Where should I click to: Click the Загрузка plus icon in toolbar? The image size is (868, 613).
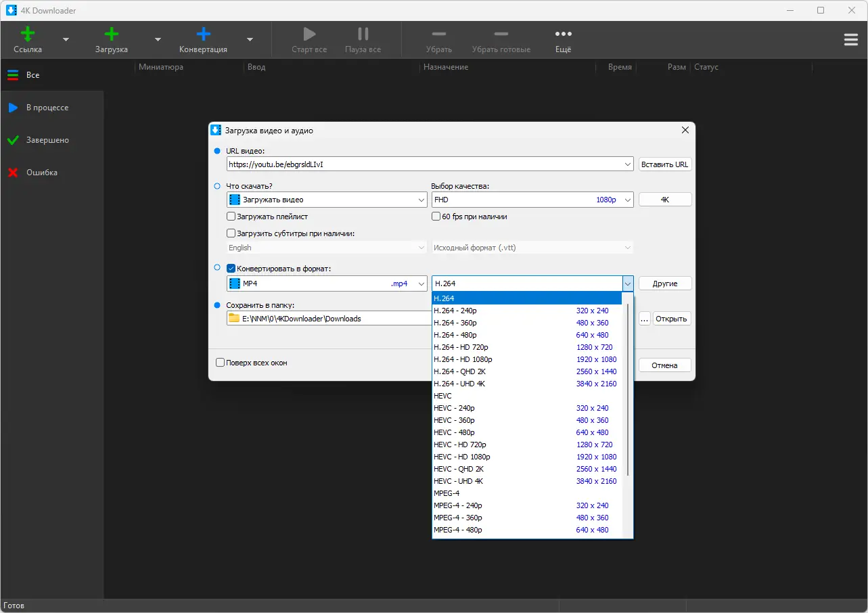coord(112,35)
